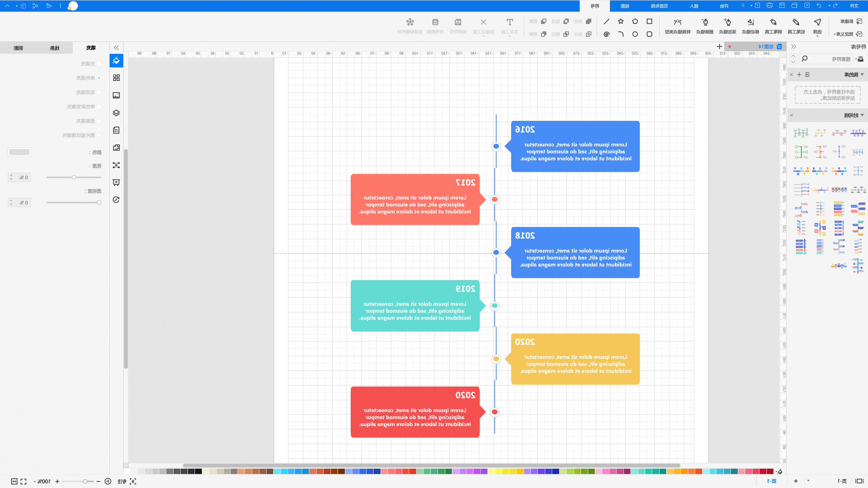Open the presentation side panel icon

[116, 182]
